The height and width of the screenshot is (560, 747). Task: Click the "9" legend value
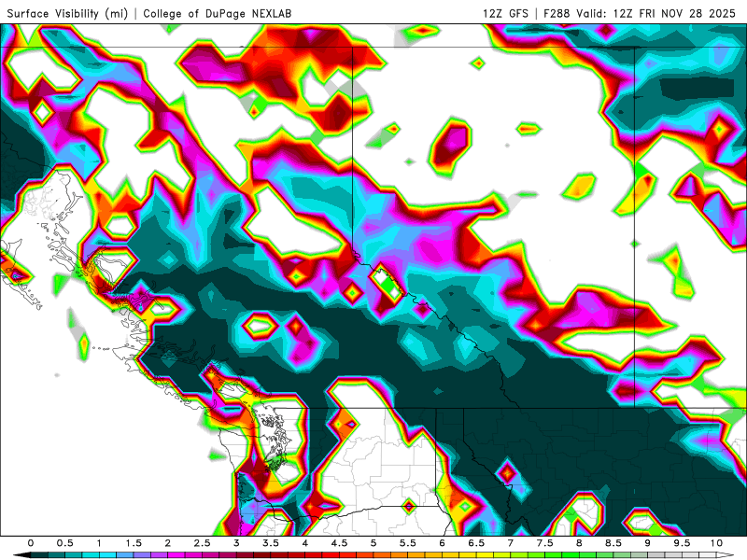(648, 543)
